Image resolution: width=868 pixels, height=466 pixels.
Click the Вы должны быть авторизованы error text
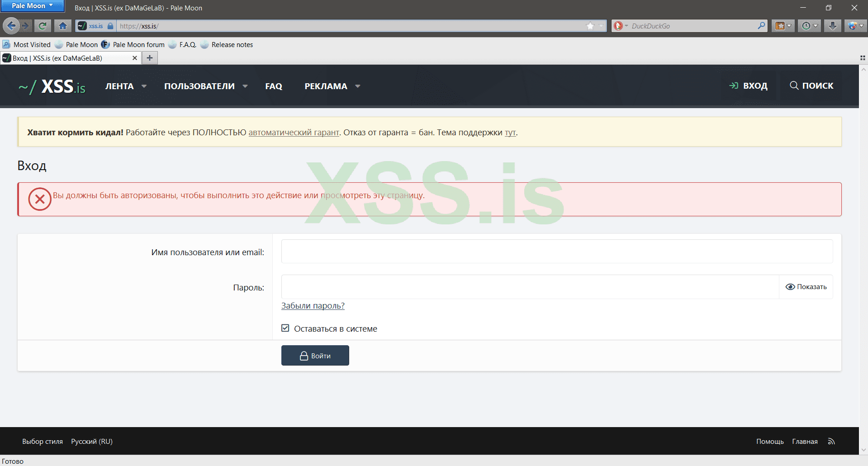point(239,195)
